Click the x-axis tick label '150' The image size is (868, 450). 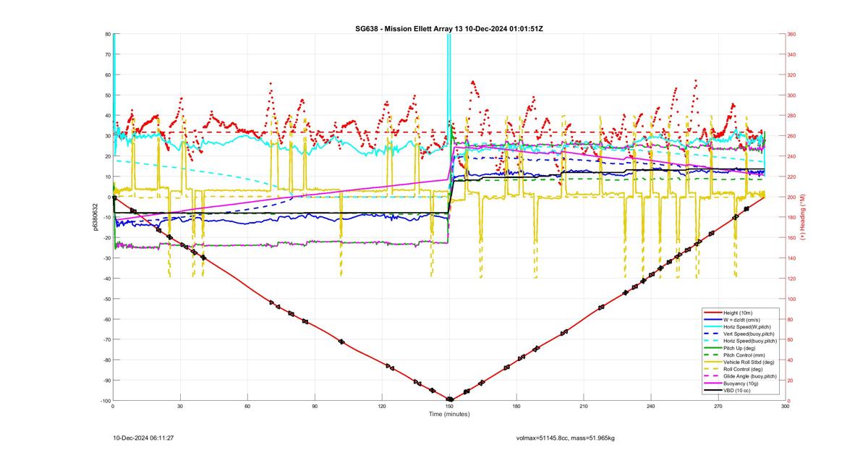pyautogui.click(x=449, y=407)
